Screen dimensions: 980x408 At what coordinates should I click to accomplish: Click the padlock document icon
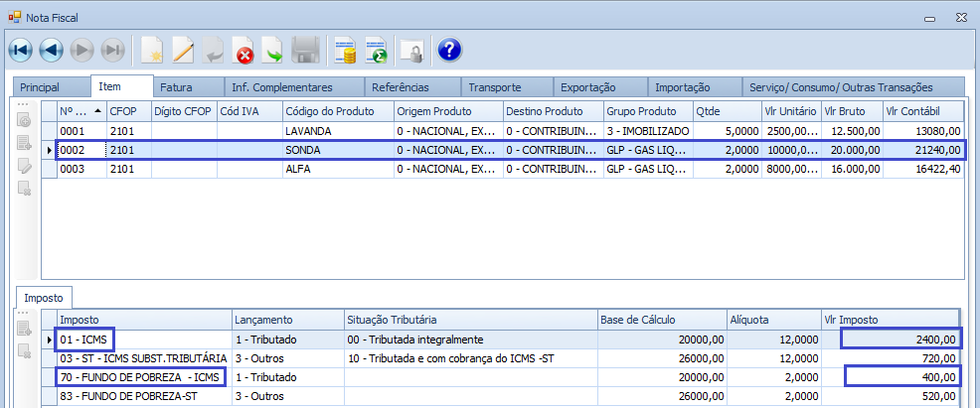[410, 50]
